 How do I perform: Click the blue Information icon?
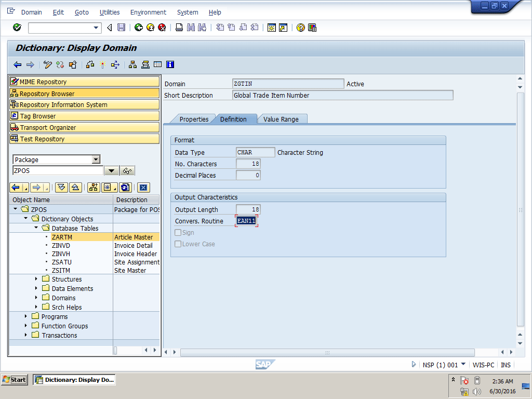170,64
